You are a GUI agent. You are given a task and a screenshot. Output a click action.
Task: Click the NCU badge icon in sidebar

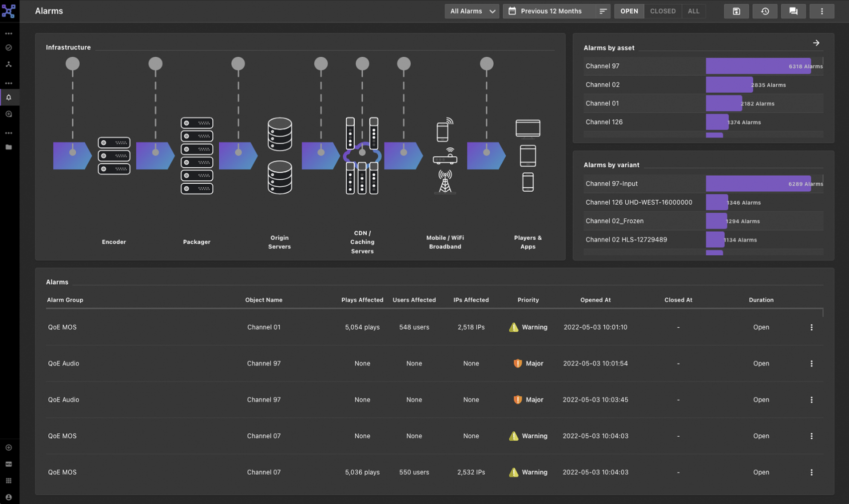coord(8,464)
